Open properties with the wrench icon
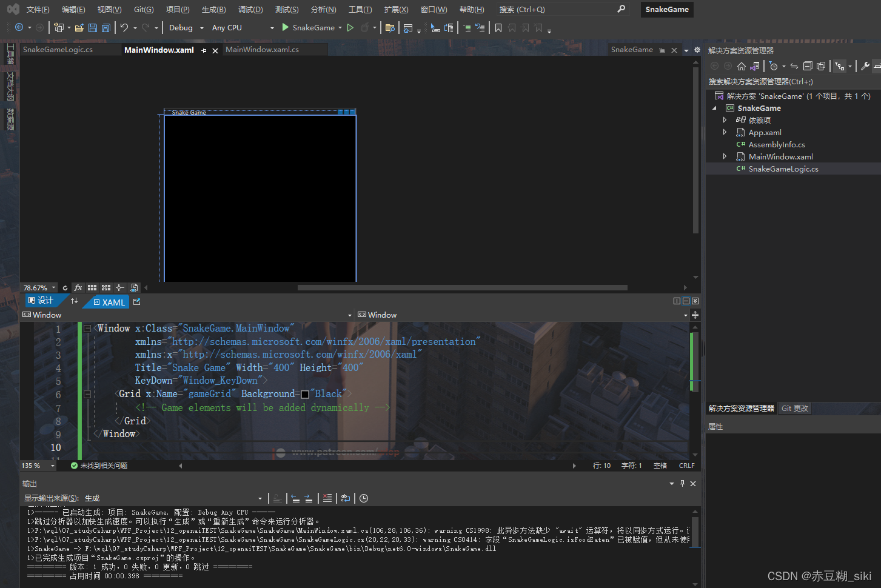 [x=865, y=66]
